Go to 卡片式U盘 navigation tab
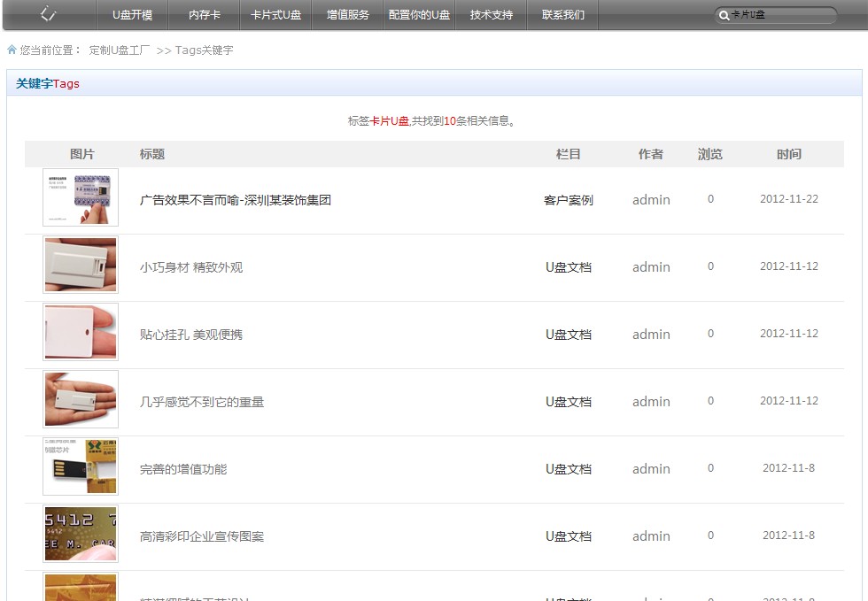Image resolution: width=868 pixels, height=601 pixels. pos(275,15)
